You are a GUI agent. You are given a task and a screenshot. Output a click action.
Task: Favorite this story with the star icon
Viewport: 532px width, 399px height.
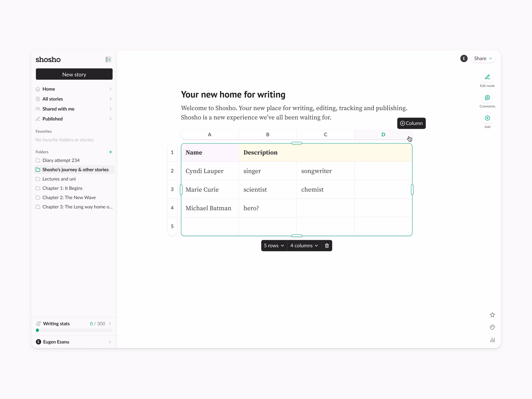(x=492, y=315)
